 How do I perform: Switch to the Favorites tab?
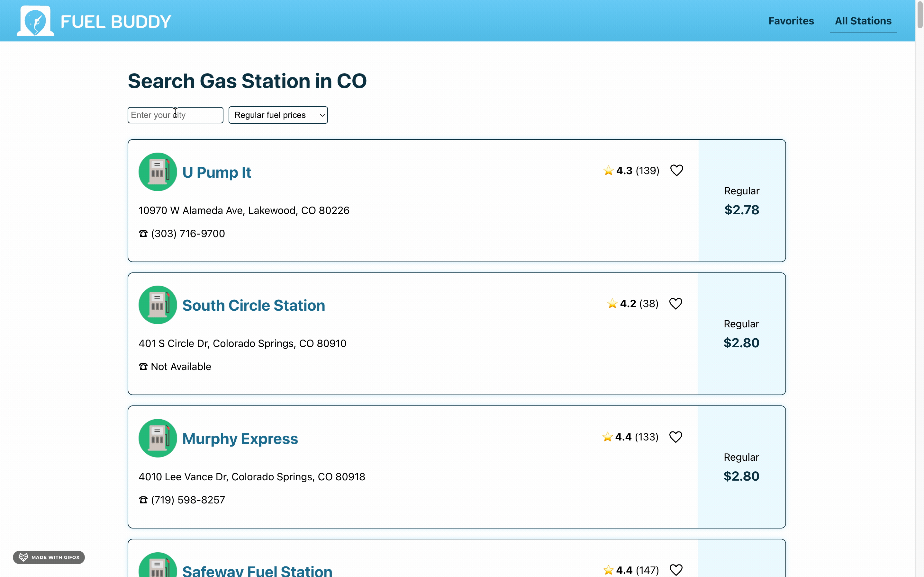pos(791,21)
